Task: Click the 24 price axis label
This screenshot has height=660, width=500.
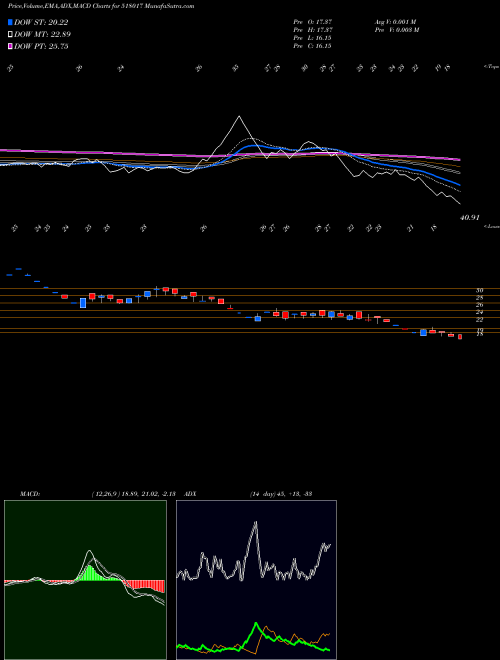Action: [x=479, y=312]
